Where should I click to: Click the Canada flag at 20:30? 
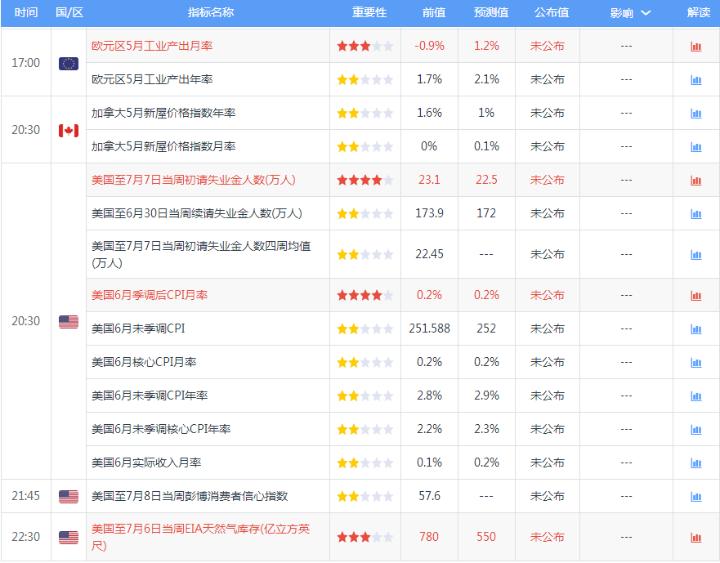pos(68,130)
